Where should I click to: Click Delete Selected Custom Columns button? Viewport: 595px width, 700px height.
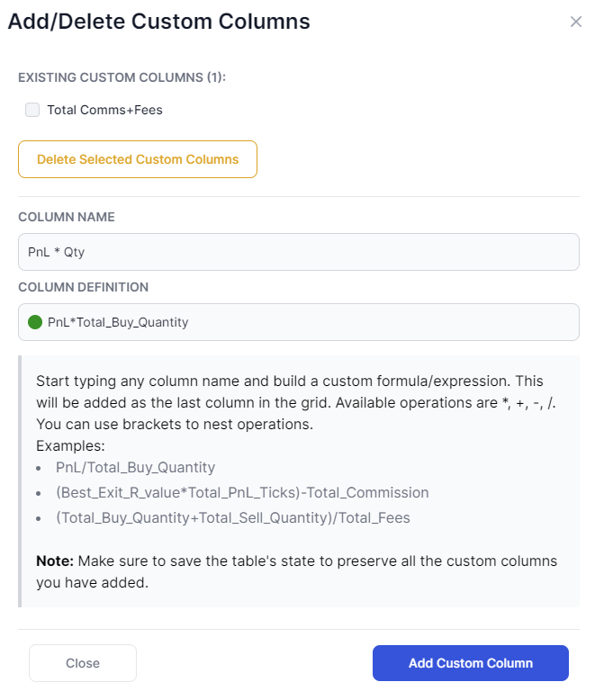138,159
